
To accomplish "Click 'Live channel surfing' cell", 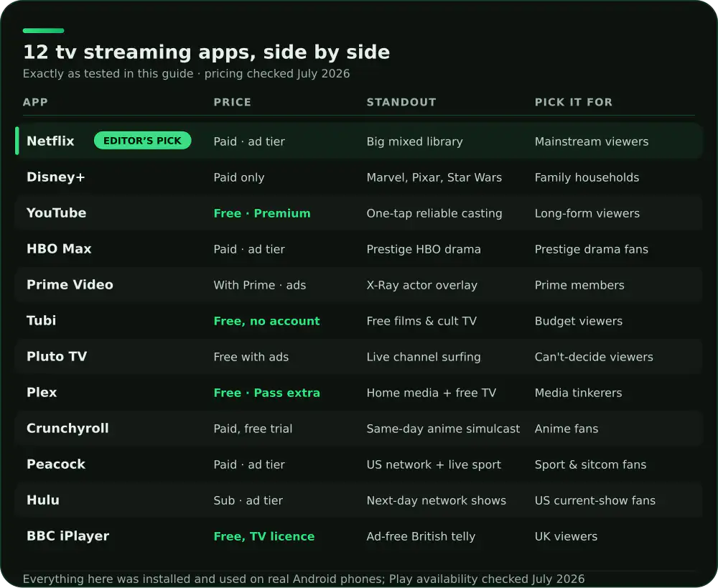I will point(424,357).
